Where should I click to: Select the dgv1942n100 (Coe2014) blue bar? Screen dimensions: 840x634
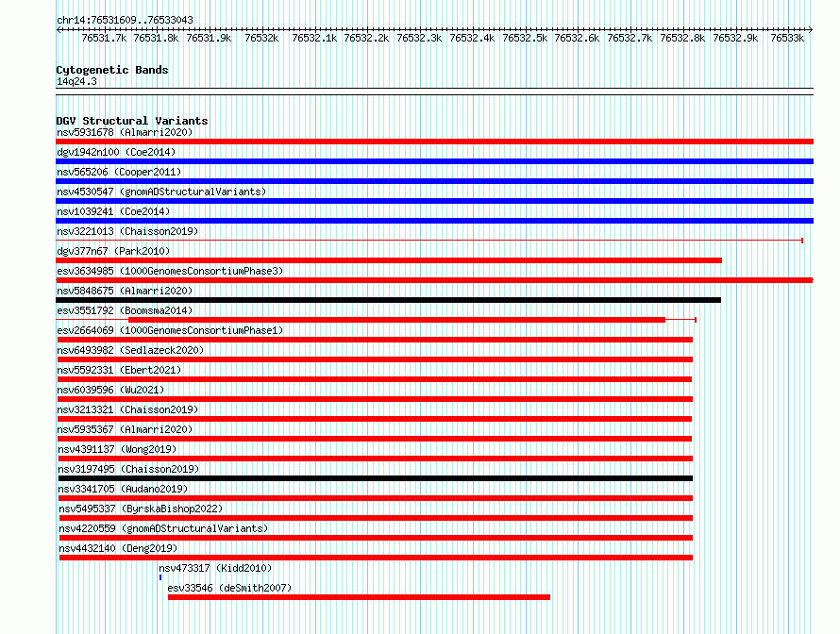pyautogui.click(x=434, y=161)
